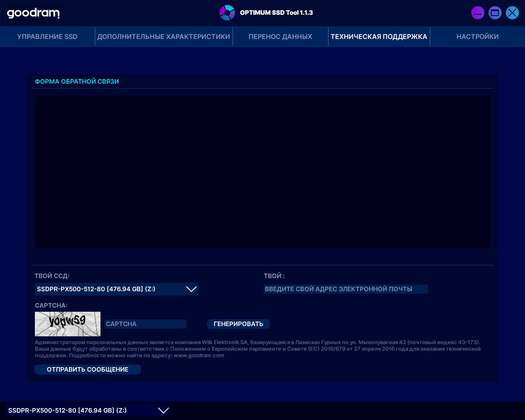Close the Optimum SSD Tool window
The image size is (525, 420).
click(512, 13)
